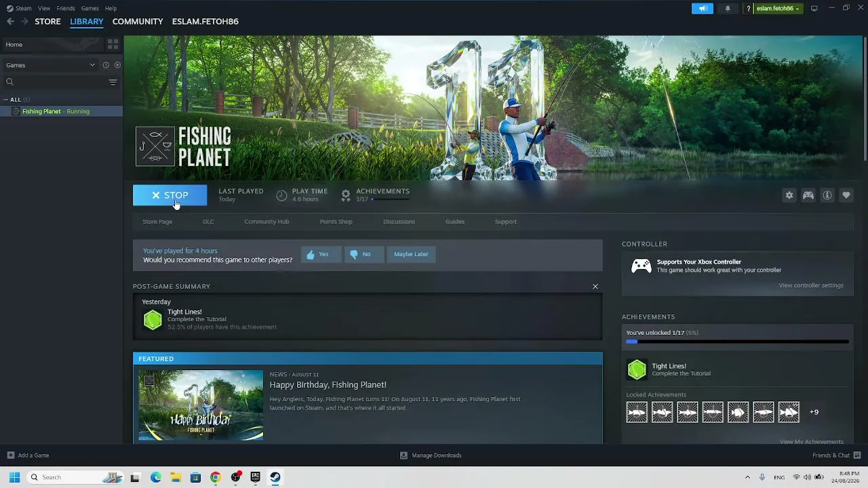Show hidden system tray icons
Viewport: 868px width, 488px height.
747,477
